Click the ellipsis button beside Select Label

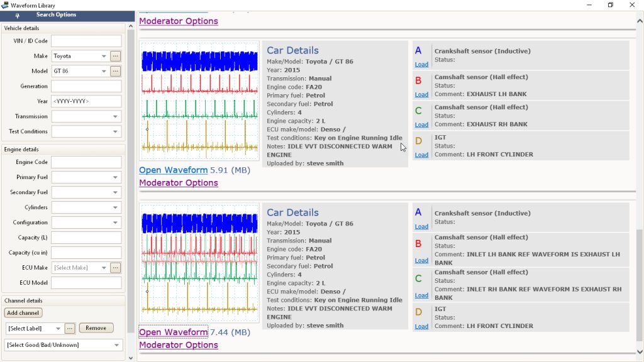pyautogui.click(x=70, y=328)
